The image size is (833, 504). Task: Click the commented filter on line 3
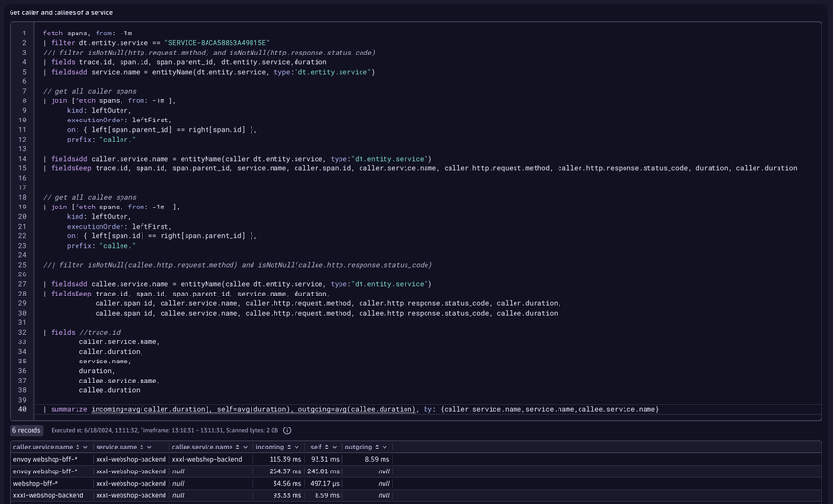click(x=209, y=53)
